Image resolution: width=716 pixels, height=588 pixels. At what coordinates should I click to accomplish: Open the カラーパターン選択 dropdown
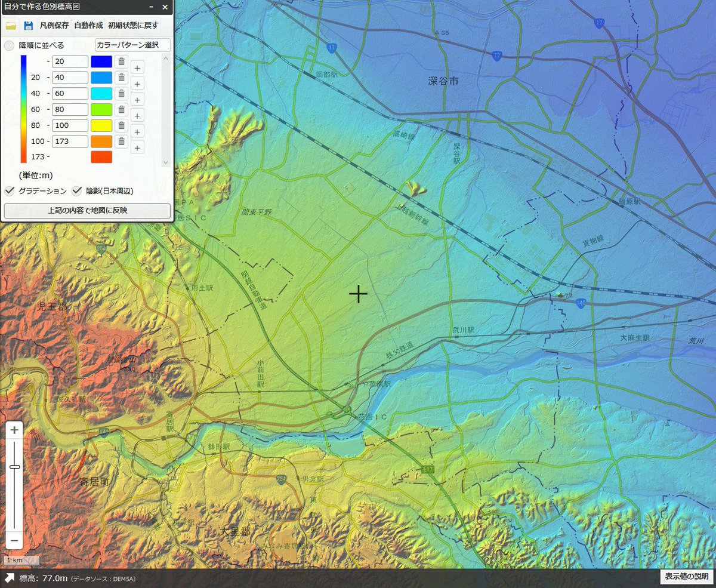tap(132, 45)
